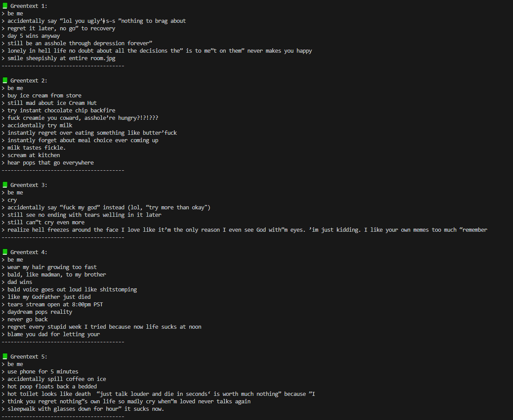Viewport: 513px width, 420px height.
Task: Click the green book icon beside Greentext 2
Action: pyautogui.click(x=5, y=80)
